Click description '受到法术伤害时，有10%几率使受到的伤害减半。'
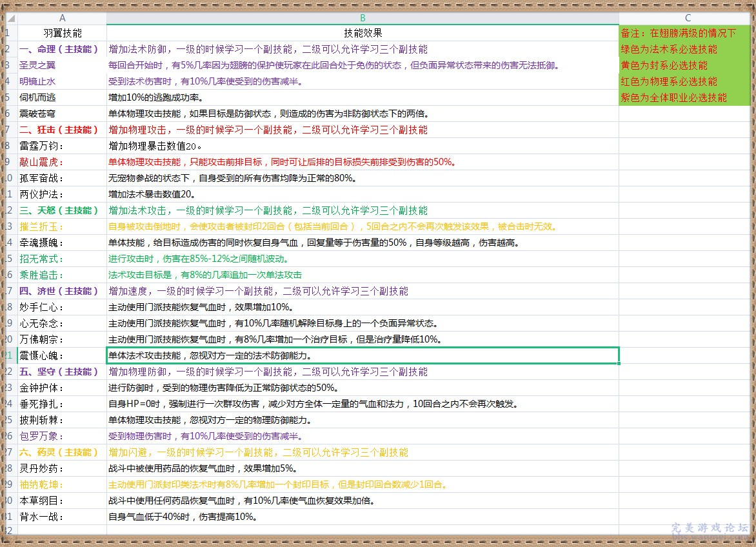This screenshot has width=756, height=547. click(363, 81)
